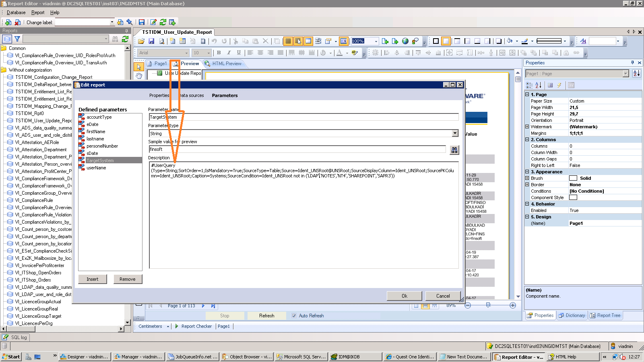Screen dimensions: 644x362
Task: Toggle the Auto Refresh checkbox
Action: pyautogui.click(x=294, y=316)
